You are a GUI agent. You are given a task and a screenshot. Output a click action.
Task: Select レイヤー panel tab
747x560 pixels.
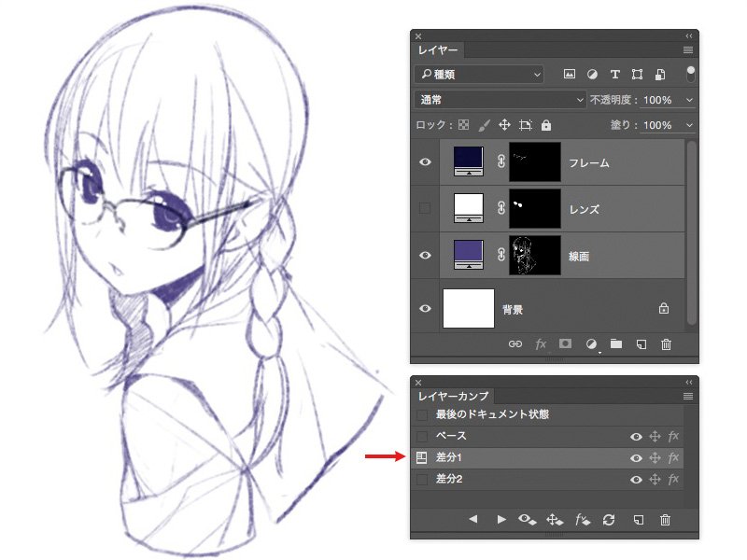click(438, 50)
